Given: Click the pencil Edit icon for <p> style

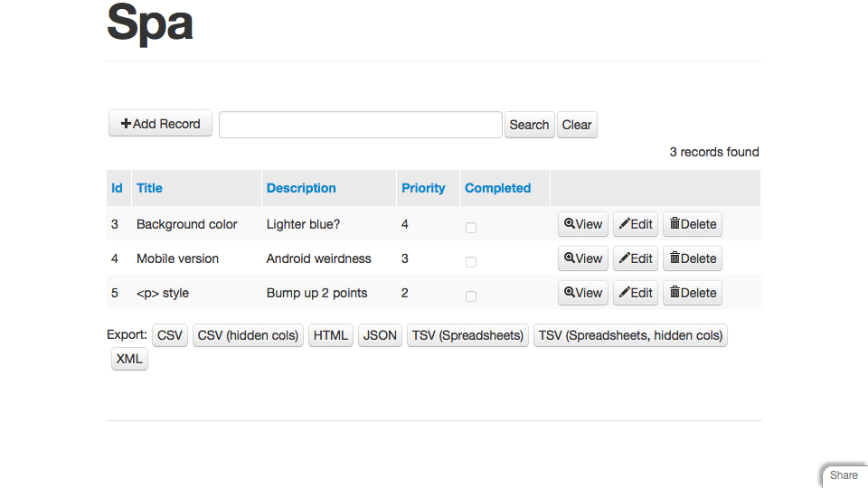Looking at the screenshot, I should pyautogui.click(x=625, y=292).
